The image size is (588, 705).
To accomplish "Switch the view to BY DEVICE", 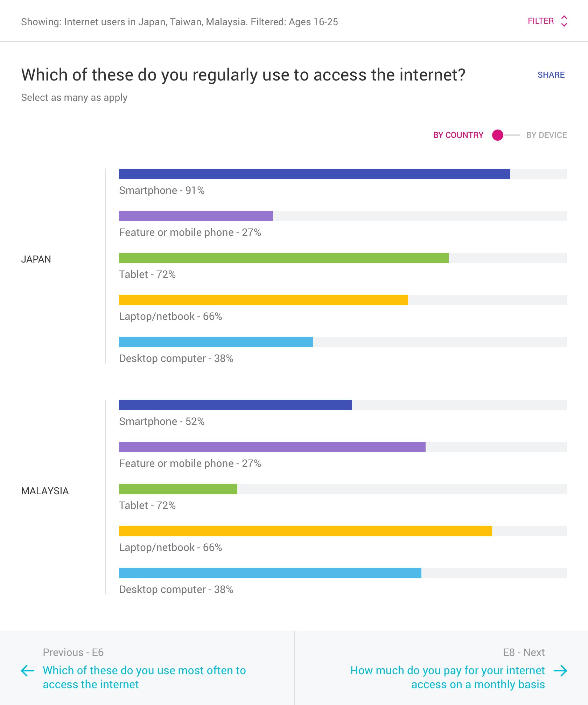I will pos(547,135).
